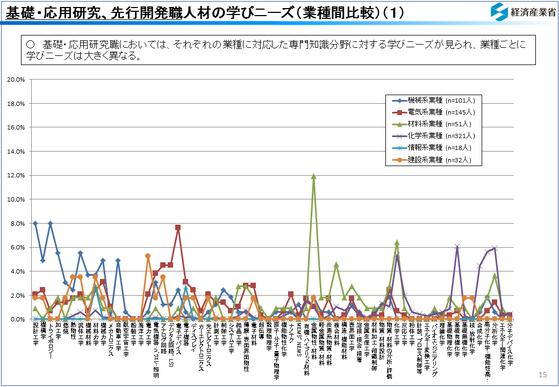This screenshot has width=559, height=387.
Task: Click the x-axis label バイオエンジニアリング
Action: (434, 349)
